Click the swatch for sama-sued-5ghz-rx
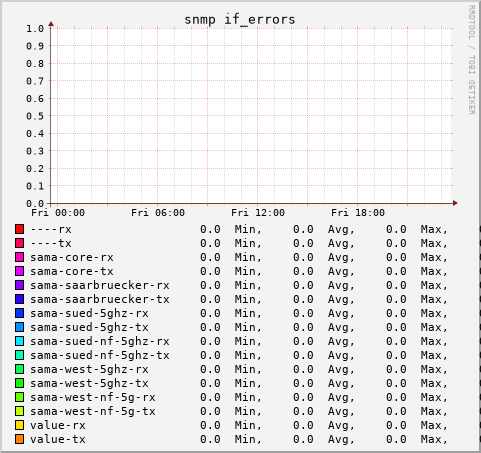 (x=19, y=313)
